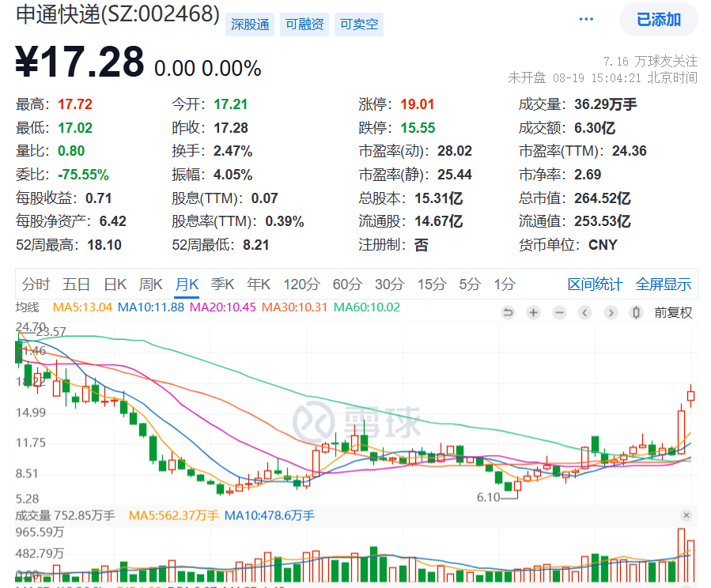Click the current price ¥17.28

(x=80, y=62)
